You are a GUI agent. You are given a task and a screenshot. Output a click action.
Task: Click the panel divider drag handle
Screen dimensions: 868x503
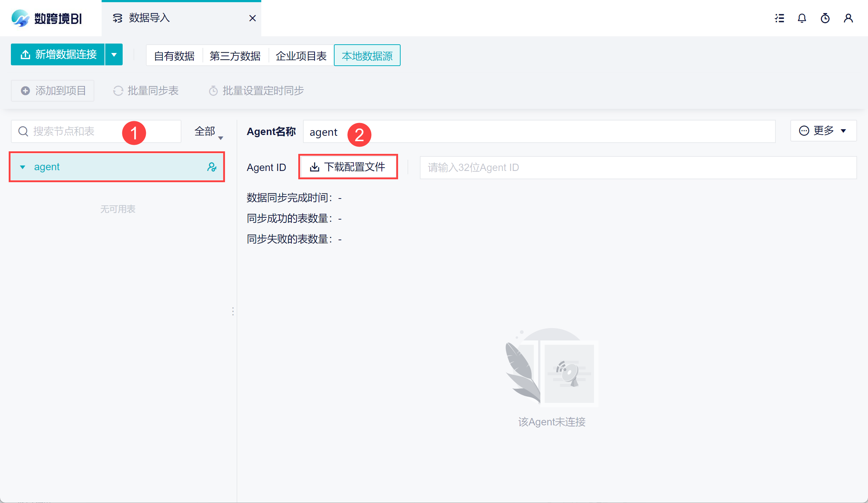[233, 311]
